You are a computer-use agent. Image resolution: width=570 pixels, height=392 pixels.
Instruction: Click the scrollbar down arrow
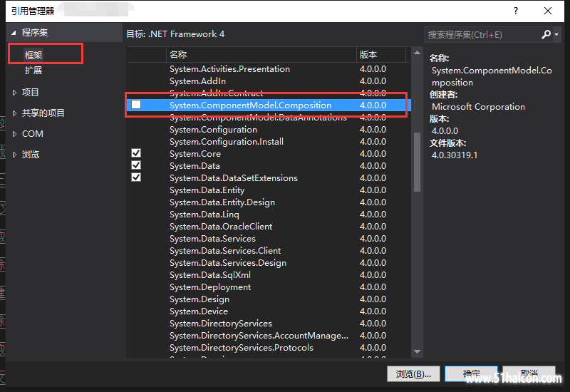pyautogui.click(x=417, y=351)
